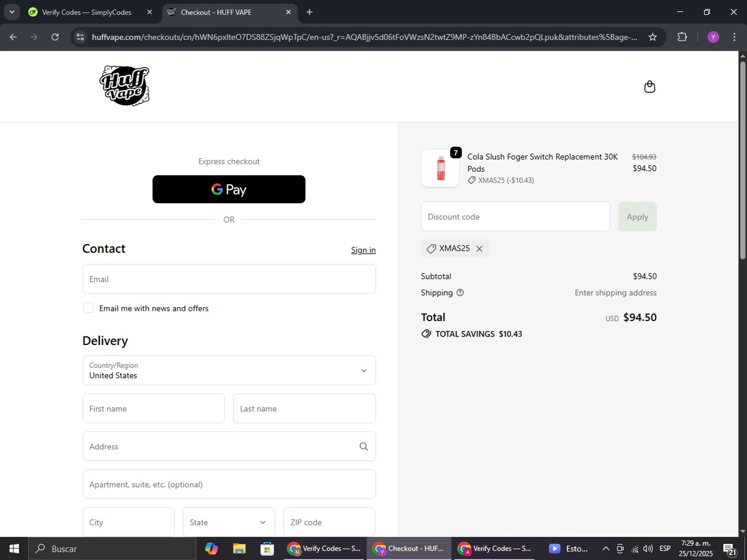Viewport: 747px width, 560px height.
Task: Open File Explorer from the taskbar
Action: coord(239,549)
